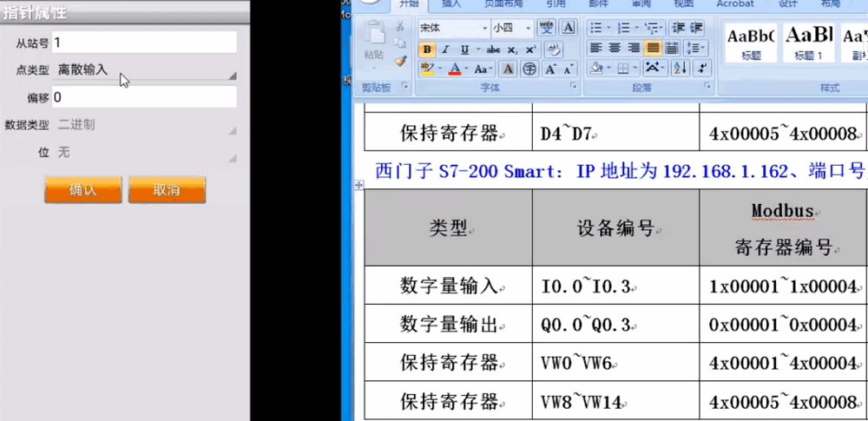Image resolution: width=868 pixels, height=421 pixels.
Task: Click the red font color A swatch
Action: 454,69
